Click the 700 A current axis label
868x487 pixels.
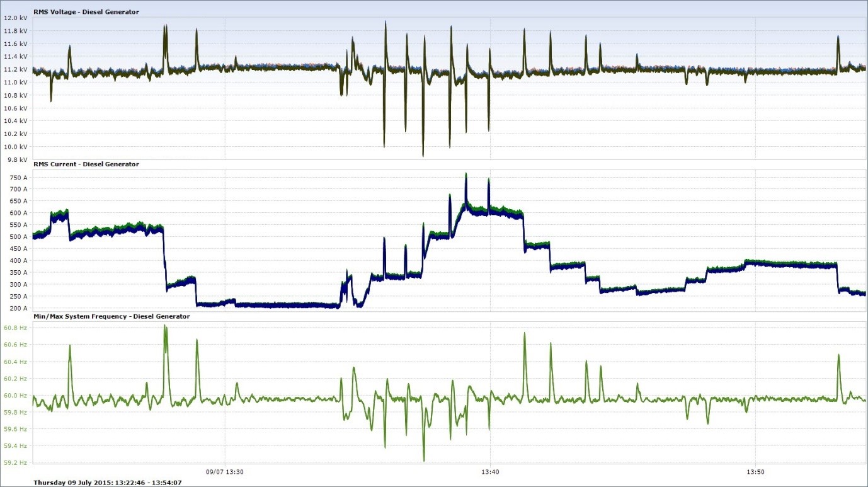coord(18,189)
